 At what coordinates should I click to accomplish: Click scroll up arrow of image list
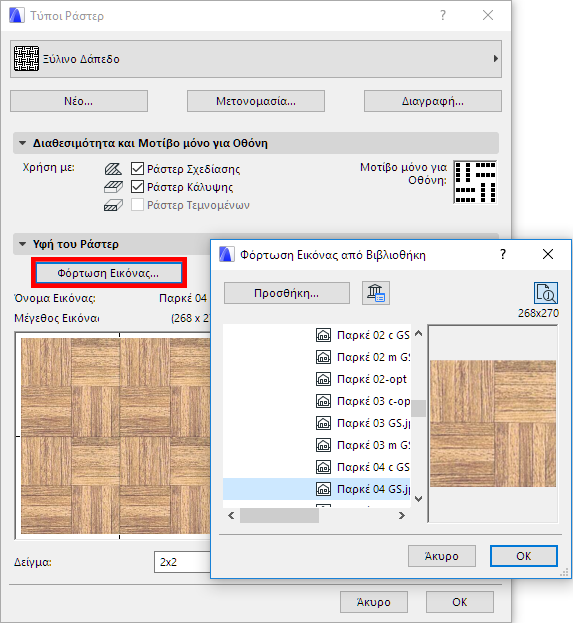(418, 334)
